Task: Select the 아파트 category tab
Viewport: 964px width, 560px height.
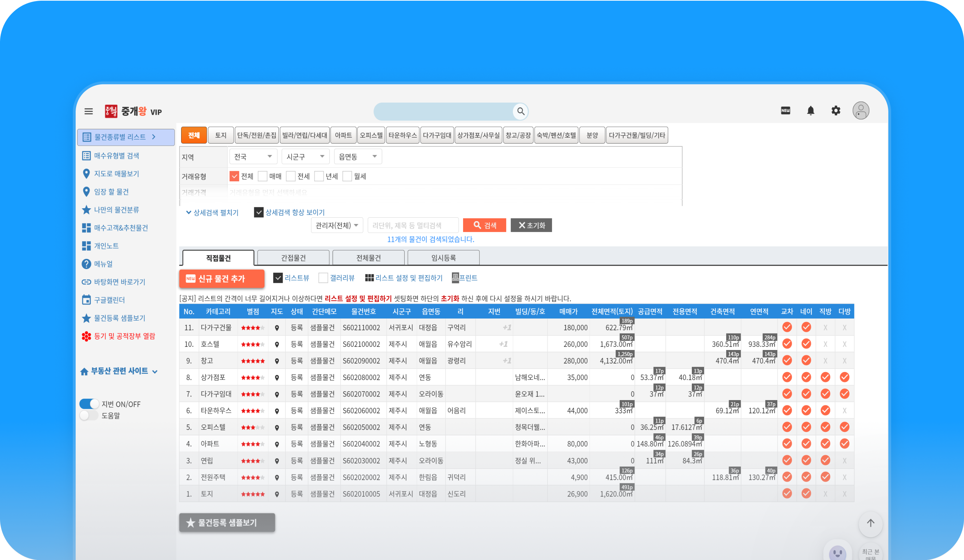Action: coord(343,135)
